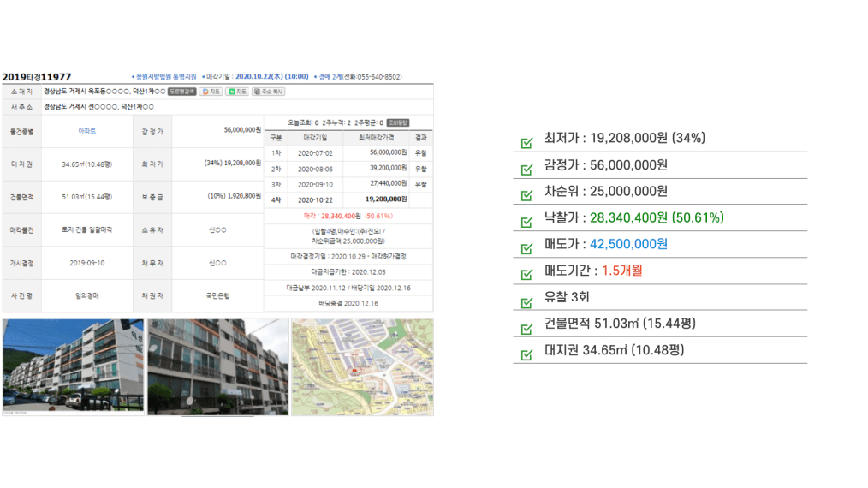Click the 창원지방법원 통영지원 court link
The width and height of the screenshot is (868, 488).
(x=166, y=76)
